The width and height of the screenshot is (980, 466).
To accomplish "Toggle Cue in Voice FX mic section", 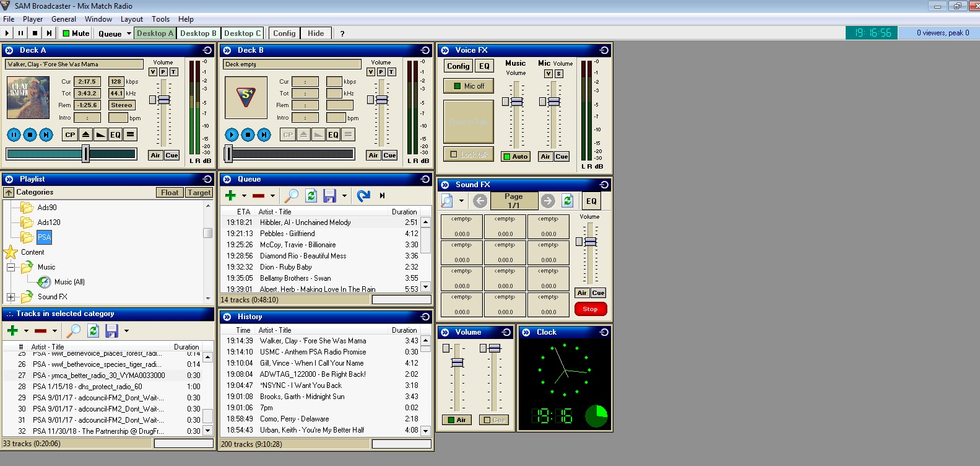I will (x=562, y=157).
